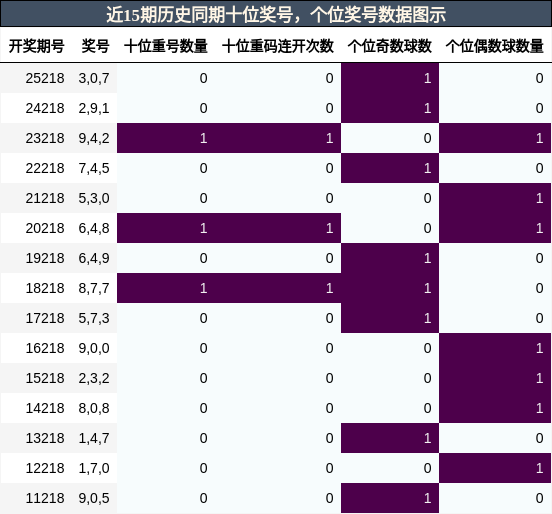552x514 pixels.
Task: Click the 十位重号数量 column header
Action: [166, 46]
